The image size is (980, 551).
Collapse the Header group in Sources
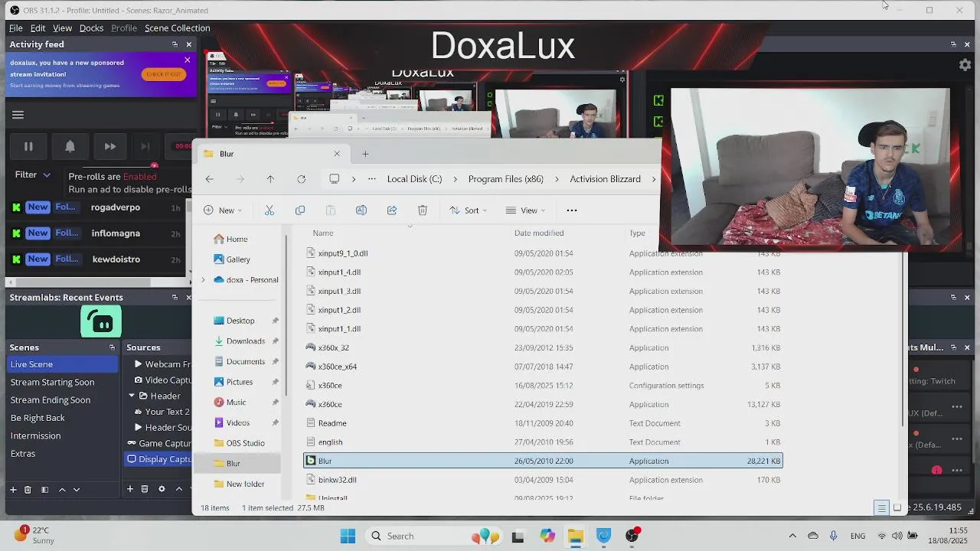[132, 396]
